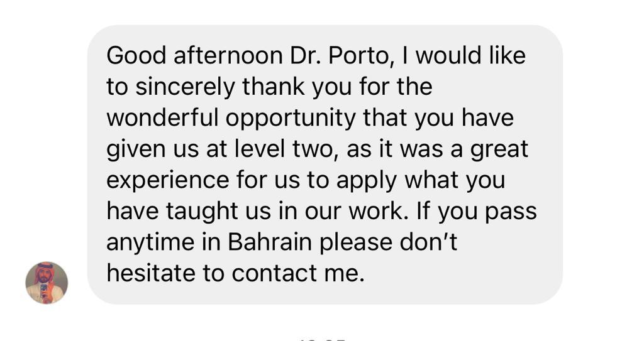Viewport: 644px width, 341px height.
Task: Click the word "opportunity" in the message
Action: (291, 119)
